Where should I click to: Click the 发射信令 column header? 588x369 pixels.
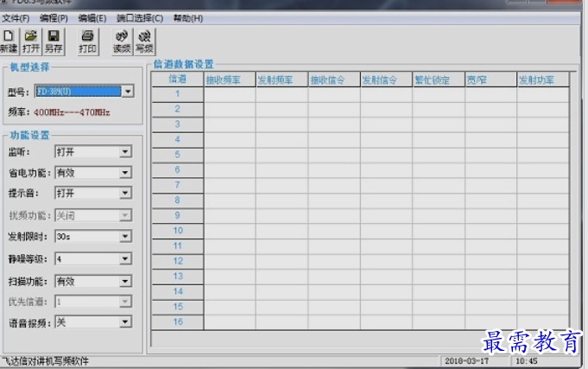click(386, 80)
